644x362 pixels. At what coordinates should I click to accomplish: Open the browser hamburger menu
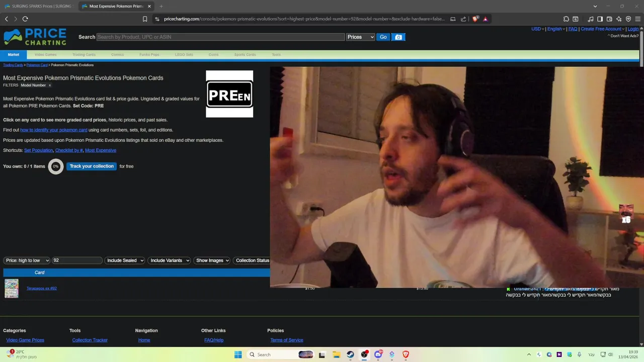[638, 19]
